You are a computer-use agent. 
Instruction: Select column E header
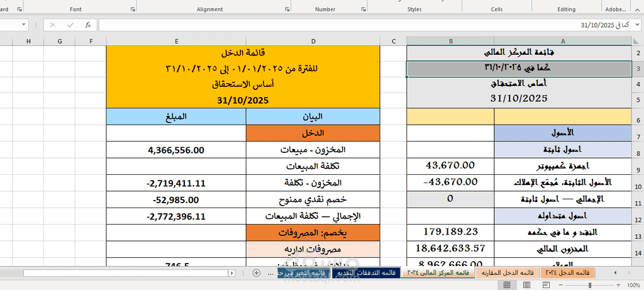pyautogui.click(x=176, y=41)
